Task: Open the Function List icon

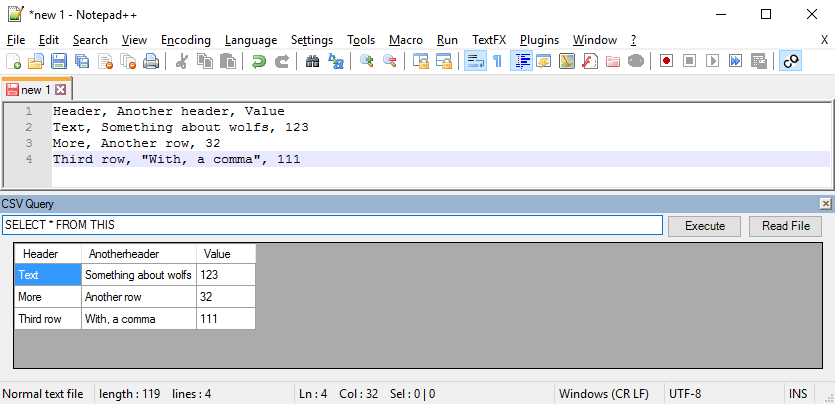Action: click(590, 61)
